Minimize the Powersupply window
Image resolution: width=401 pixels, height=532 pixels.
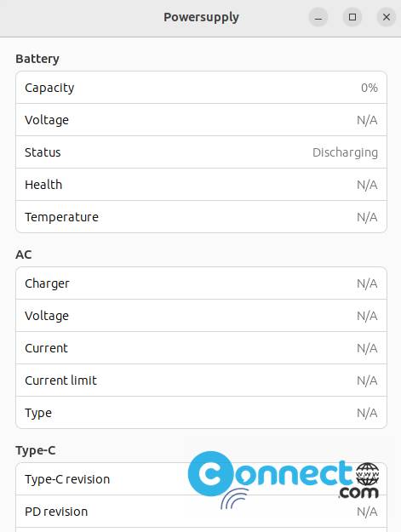click(318, 17)
